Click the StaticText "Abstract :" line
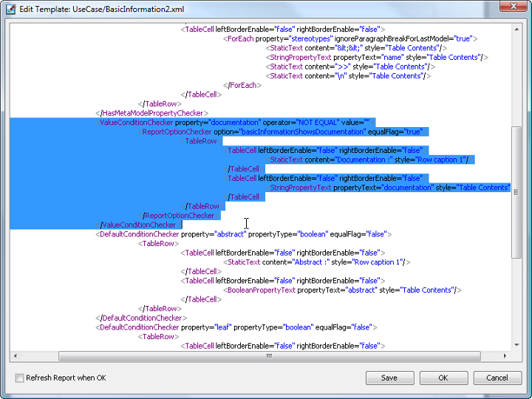532x399 pixels. click(316, 262)
